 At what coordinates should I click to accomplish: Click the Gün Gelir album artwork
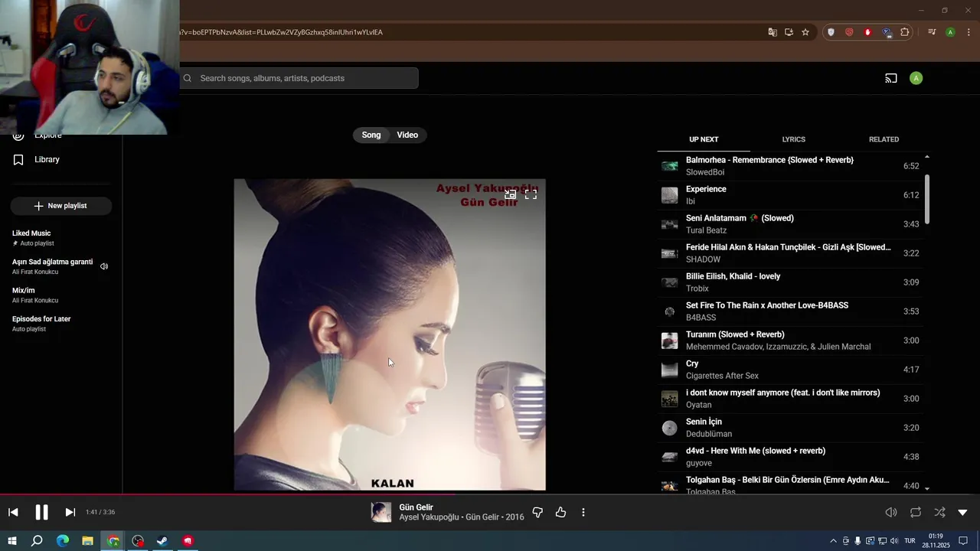coord(390,334)
